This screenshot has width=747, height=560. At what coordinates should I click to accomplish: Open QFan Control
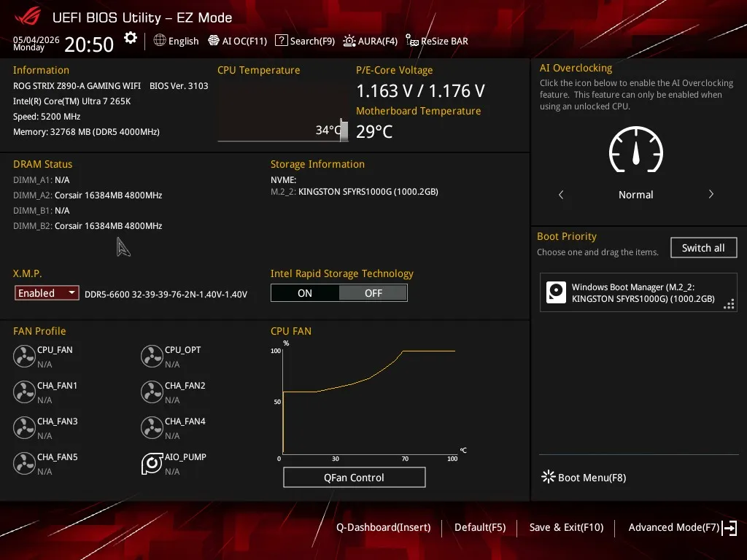point(354,477)
